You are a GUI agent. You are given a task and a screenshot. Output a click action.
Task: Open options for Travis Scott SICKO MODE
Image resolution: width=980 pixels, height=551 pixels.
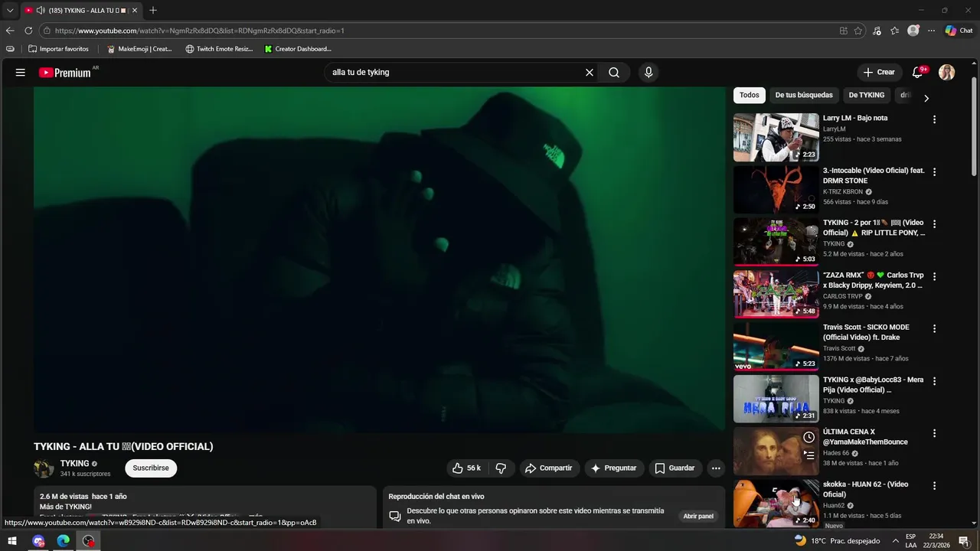point(934,328)
